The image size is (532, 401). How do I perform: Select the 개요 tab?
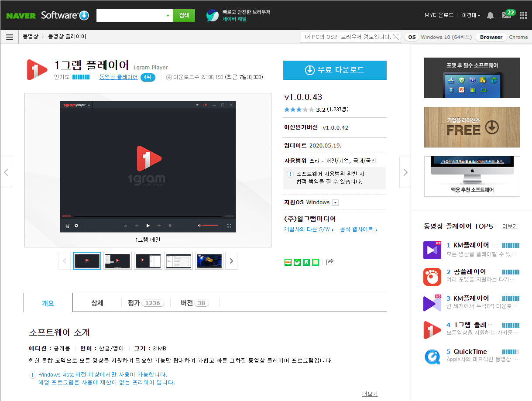48,303
